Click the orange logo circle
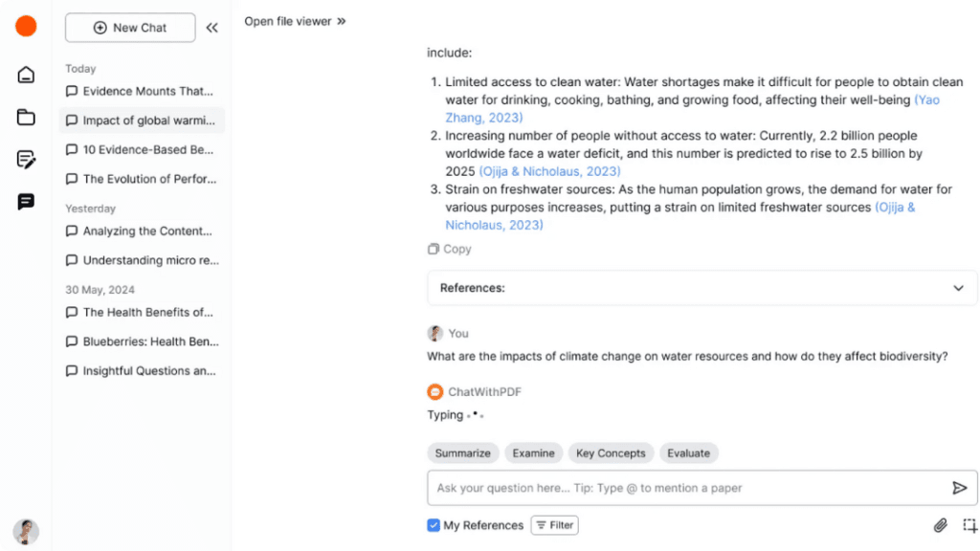The height and width of the screenshot is (551, 980). pos(26,26)
